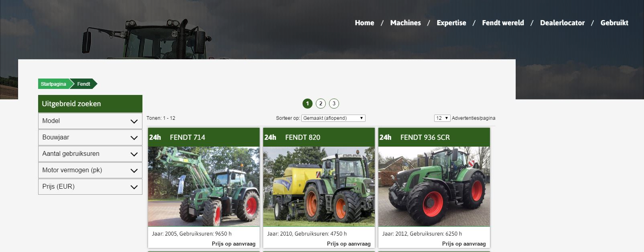Open the Sorteer op dropdown
This screenshot has width=644, height=252.
pyautogui.click(x=333, y=118)
